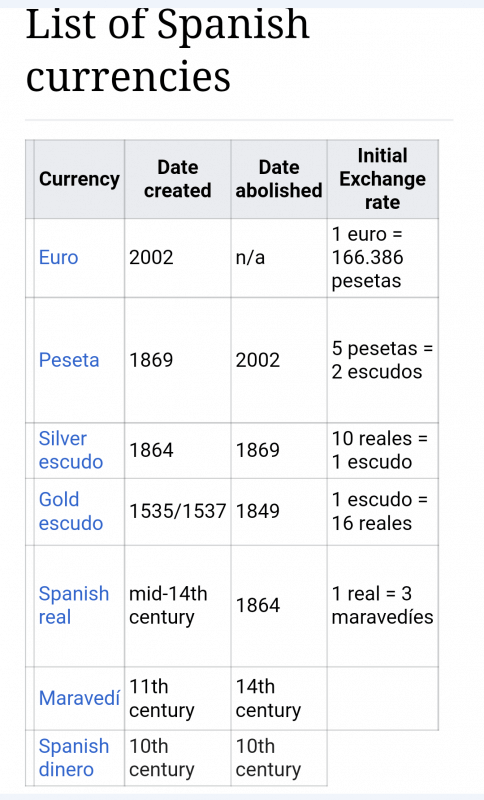Click the mid-14th century cell
484x800 pixels.
tap(177, 606)
